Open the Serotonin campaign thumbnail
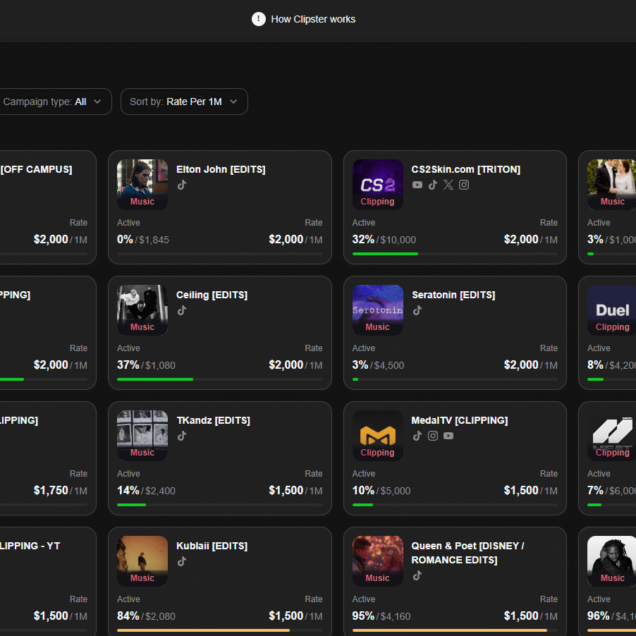The width and height of the screenshot is (636, 636). coord(378,310)
